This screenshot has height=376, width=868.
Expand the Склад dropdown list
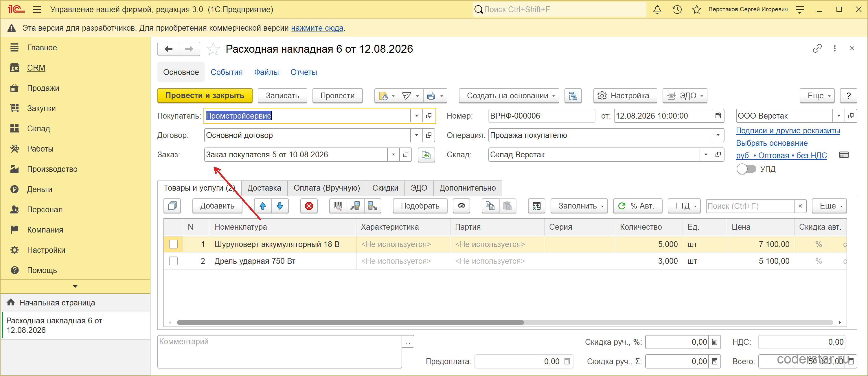[x=706, y=155]
